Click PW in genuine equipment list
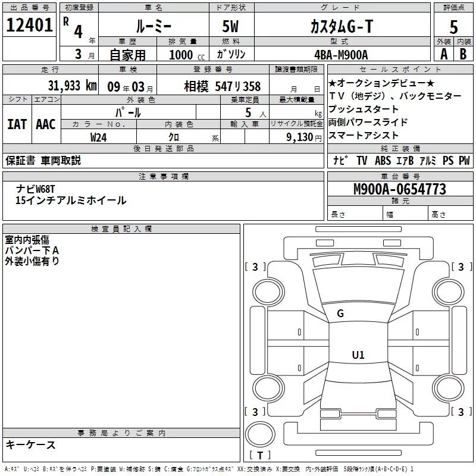This screenshot has height=476, width=476. point(464,160)
